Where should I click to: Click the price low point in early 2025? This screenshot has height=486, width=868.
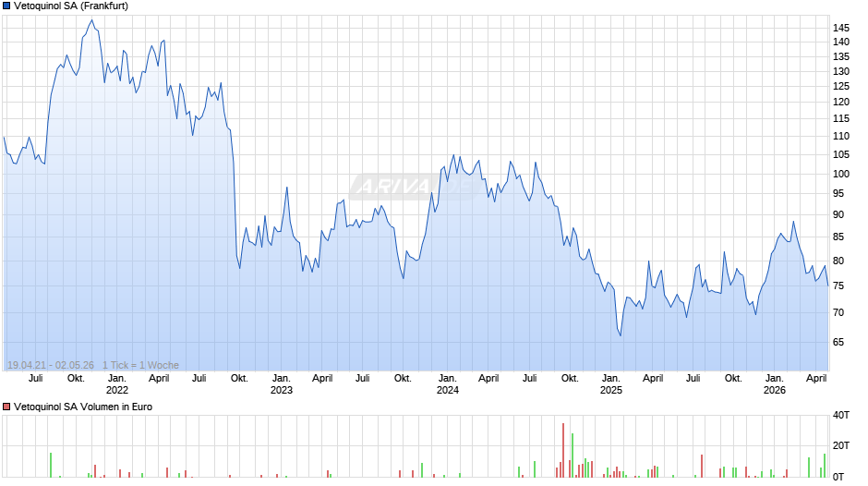[621, 335]
